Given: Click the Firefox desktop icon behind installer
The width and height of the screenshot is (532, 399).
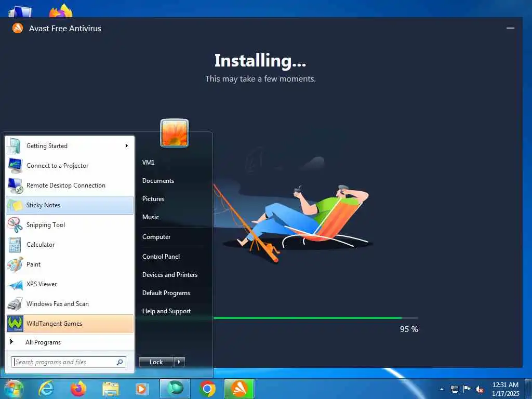Looking at the screenshot, I should click(x=61, y=11).
